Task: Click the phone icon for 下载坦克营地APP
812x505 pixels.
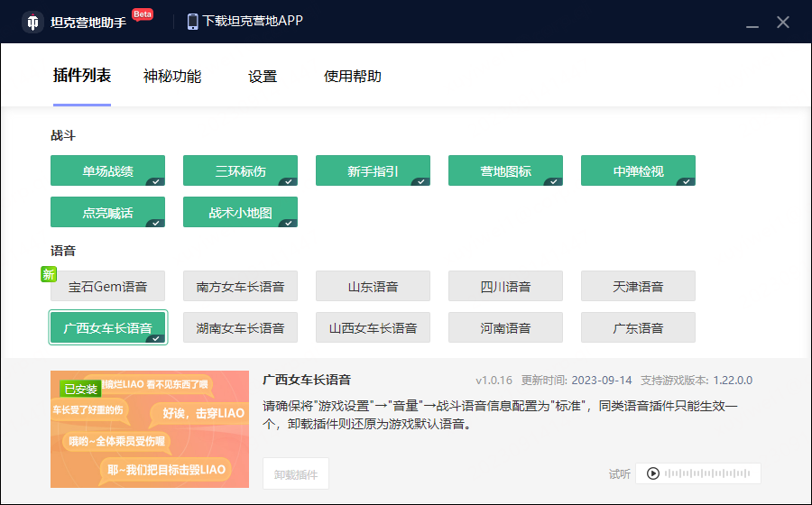Action: coord(192,22)
